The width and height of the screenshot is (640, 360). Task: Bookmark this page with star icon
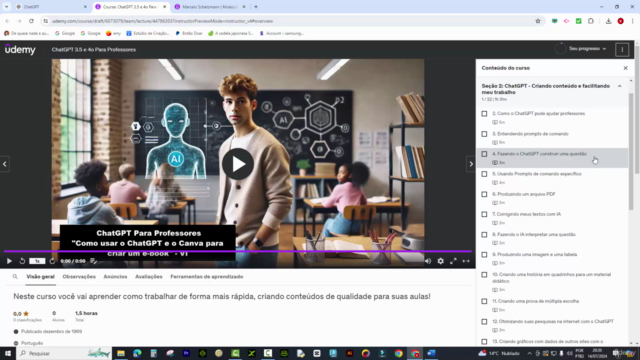[x=538, y=21]
